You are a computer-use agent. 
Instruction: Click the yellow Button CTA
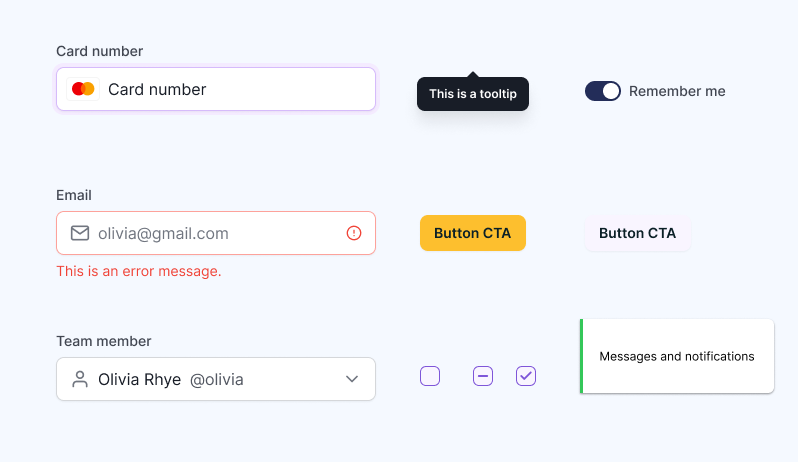click(x=472, y=233)
